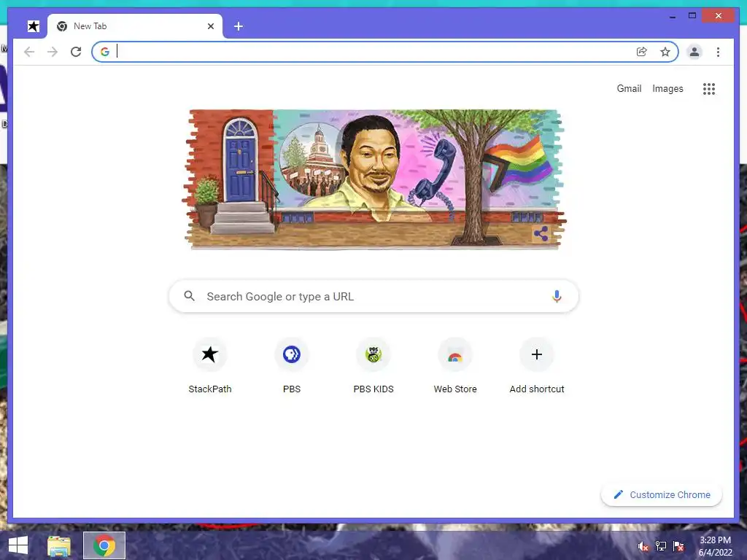The image size is (747, 560).
Task: Click the Google icon in address bar
Action: tap(105, 52)
